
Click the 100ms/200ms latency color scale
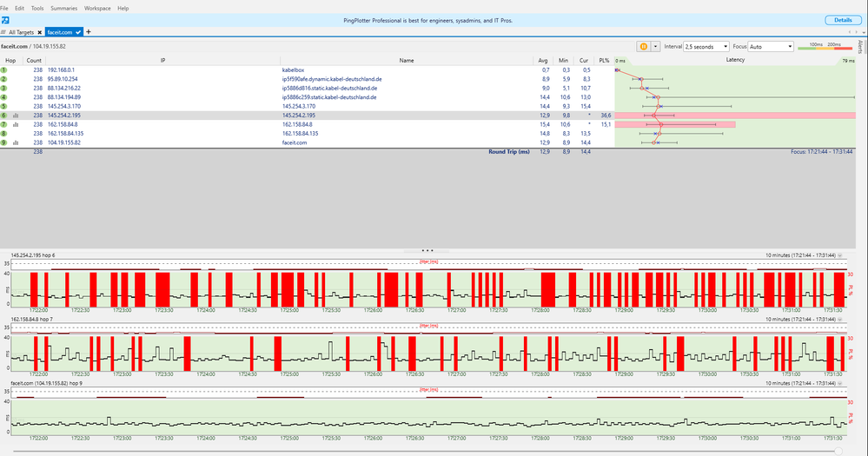pos(826,46)
